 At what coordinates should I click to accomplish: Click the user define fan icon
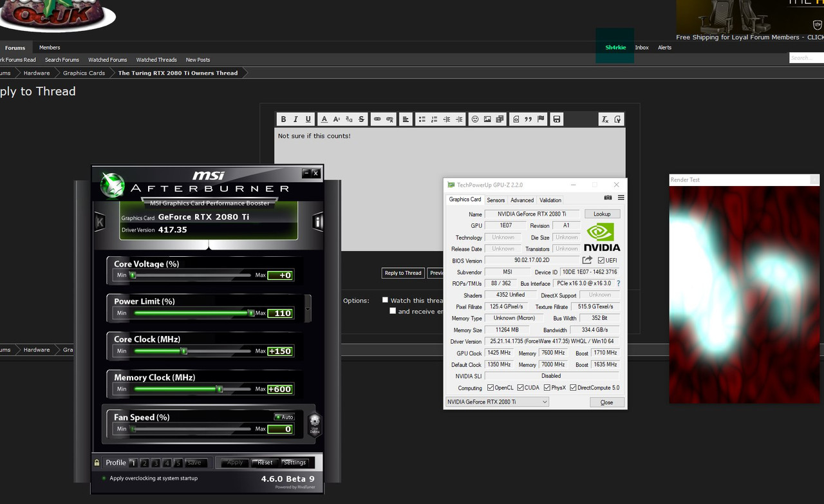(x=315, y=425)
